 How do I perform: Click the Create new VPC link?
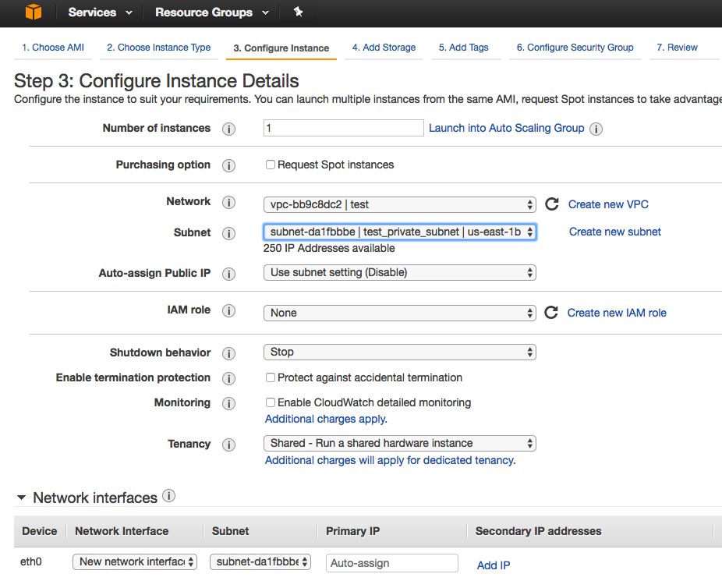(x=608, y=204)
